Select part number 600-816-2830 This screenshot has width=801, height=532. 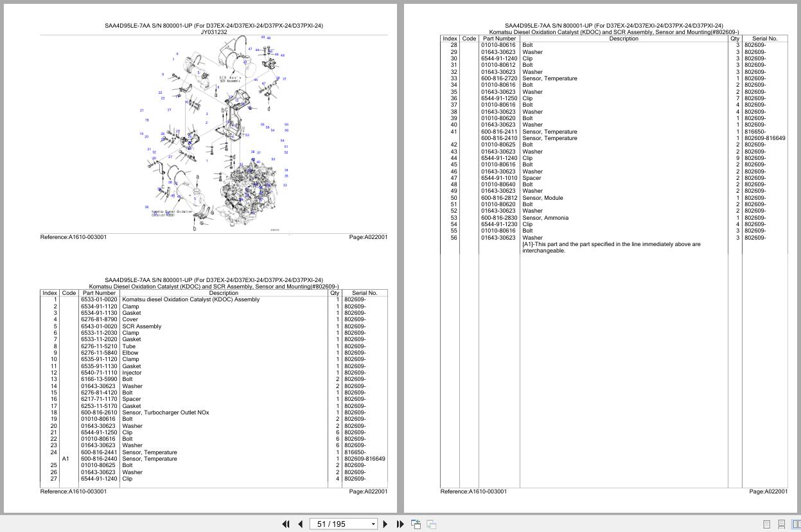tap(499, 218)
